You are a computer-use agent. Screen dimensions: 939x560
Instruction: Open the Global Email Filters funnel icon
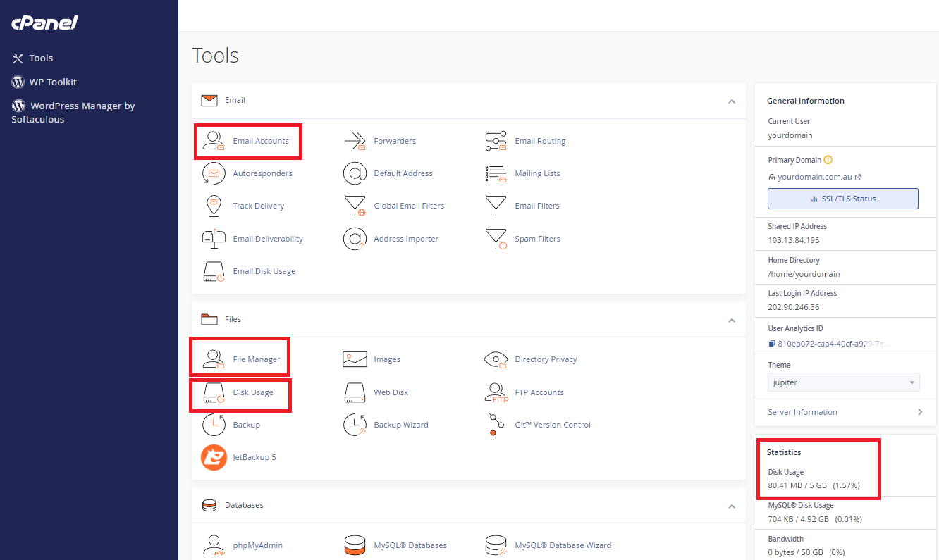point(355,206)
